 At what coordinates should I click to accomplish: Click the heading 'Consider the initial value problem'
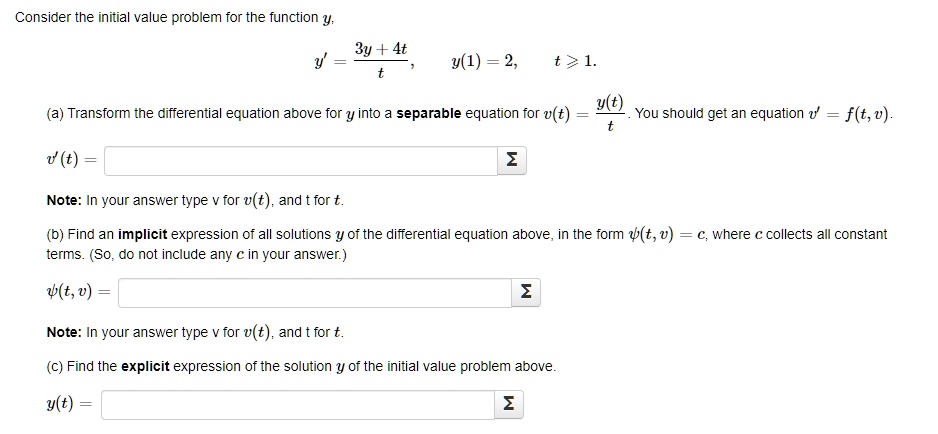[x=175, y=18]
